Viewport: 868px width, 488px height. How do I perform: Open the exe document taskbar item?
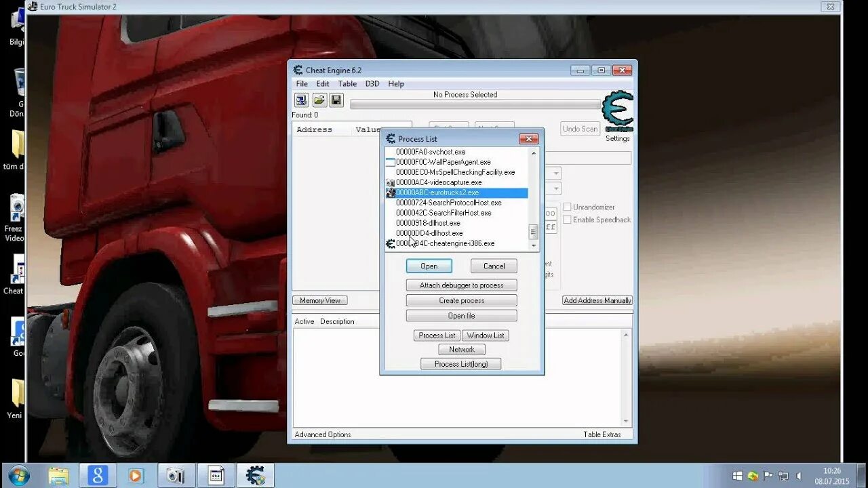(216, 476)
